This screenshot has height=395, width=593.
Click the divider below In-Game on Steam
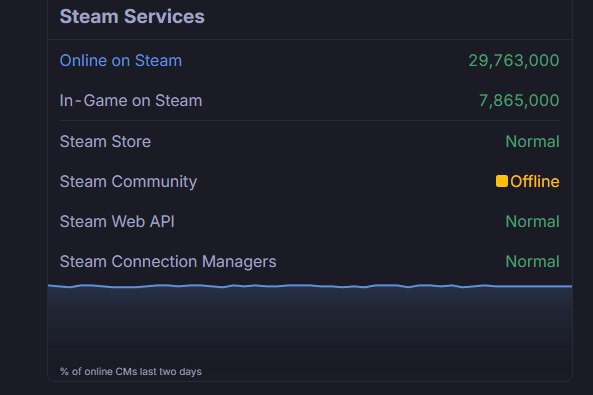(310, 121)
